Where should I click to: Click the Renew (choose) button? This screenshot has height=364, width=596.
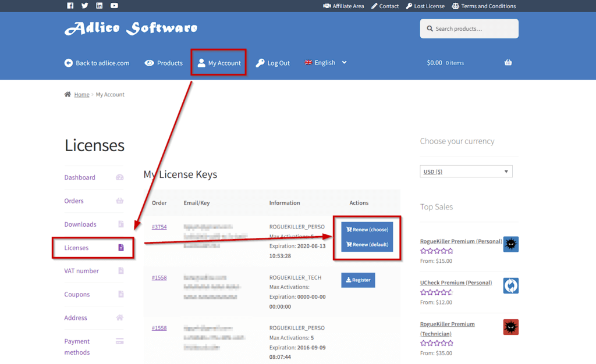367,230
